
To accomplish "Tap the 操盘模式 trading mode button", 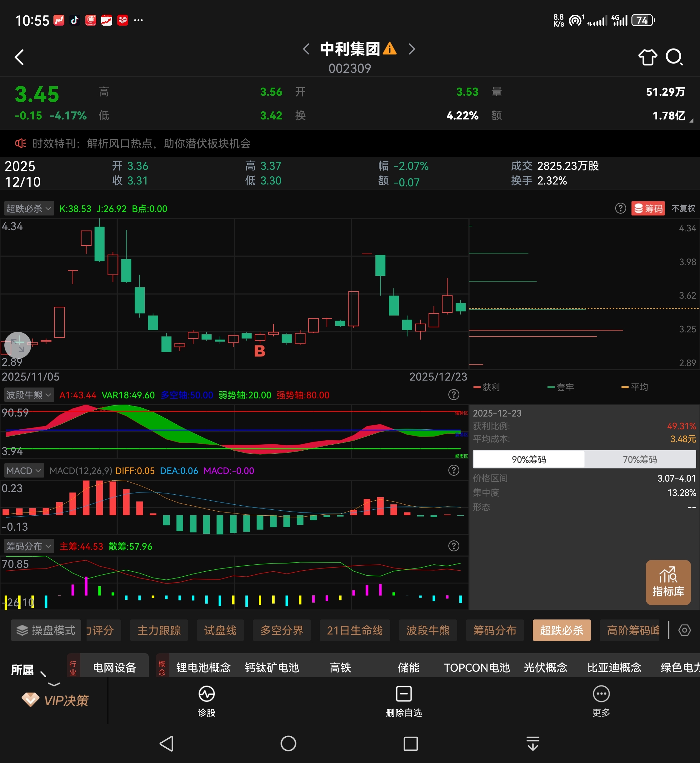I will pos(46,630).
